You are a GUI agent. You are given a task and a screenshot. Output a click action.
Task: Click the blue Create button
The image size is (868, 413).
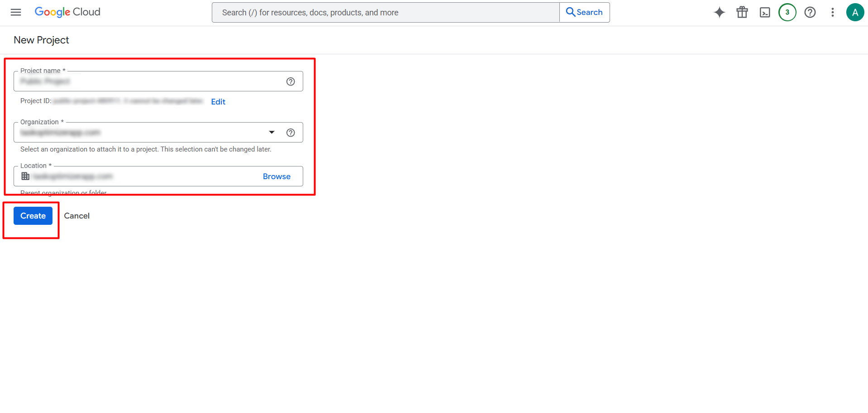(x=33, y=216)
